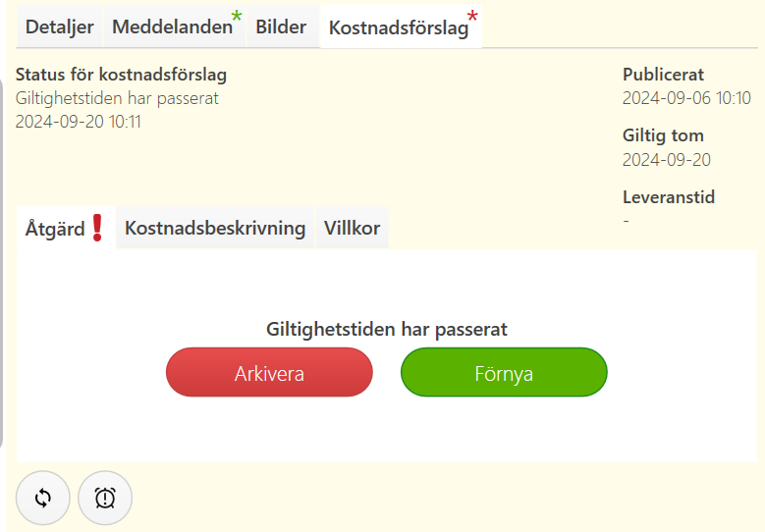Archive the proposal with the Arkivera button

coord(269,372)
